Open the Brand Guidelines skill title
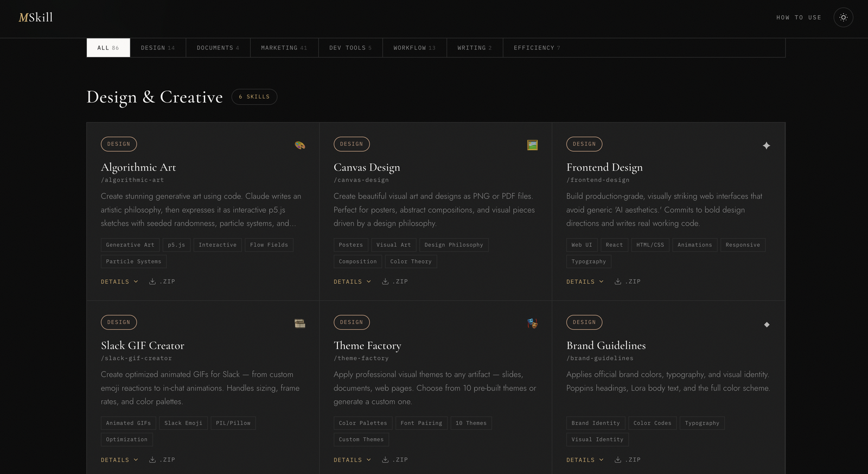The height and width of the screenshot is (474, 868). tap(606, 345)
